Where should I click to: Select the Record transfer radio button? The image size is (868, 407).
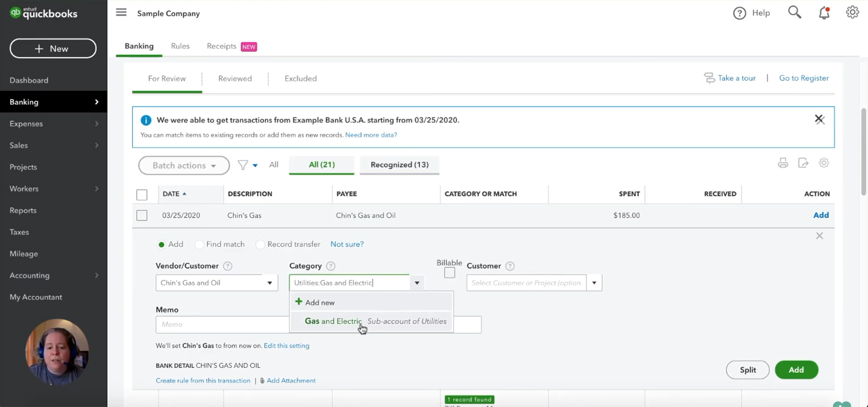pyautogui.click(x=260, y=244)
